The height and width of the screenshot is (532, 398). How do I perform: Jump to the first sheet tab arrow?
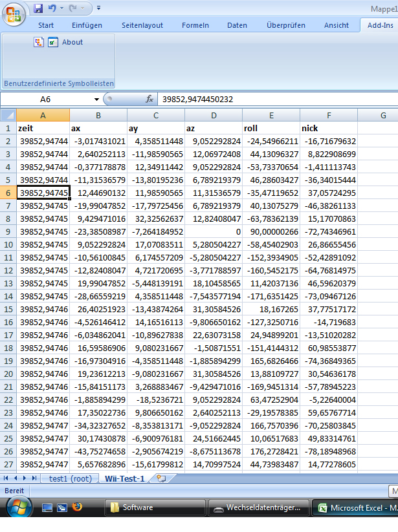pyautogui.click(x=6, y=478)
